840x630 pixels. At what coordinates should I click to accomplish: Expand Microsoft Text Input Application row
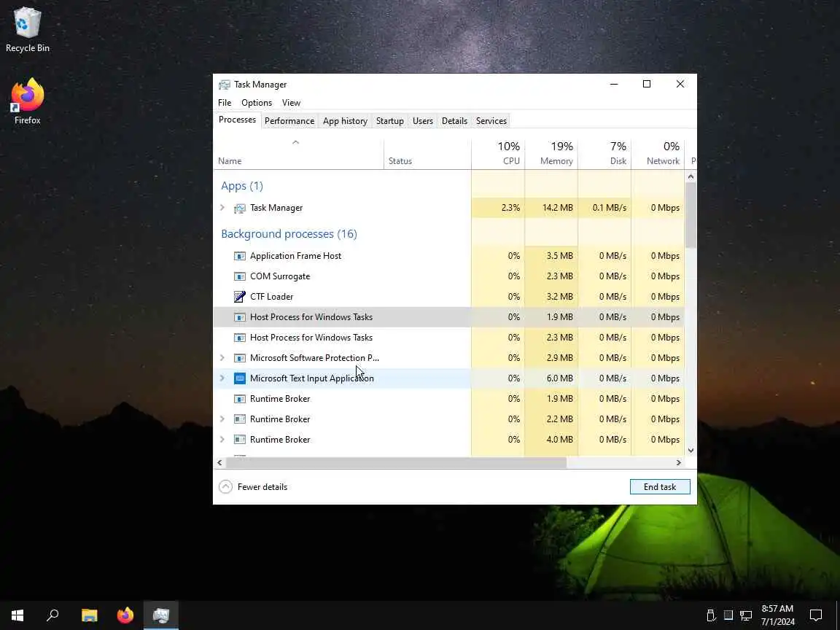click(x=222, y=378)
